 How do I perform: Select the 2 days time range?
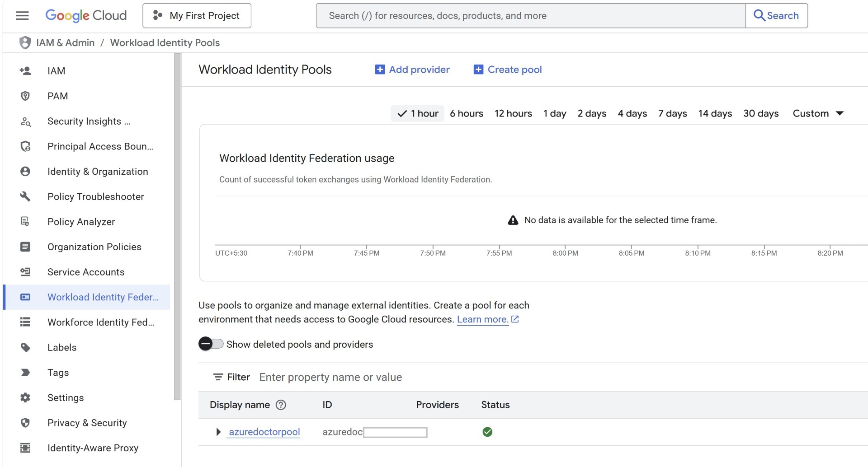click(592, 113)
